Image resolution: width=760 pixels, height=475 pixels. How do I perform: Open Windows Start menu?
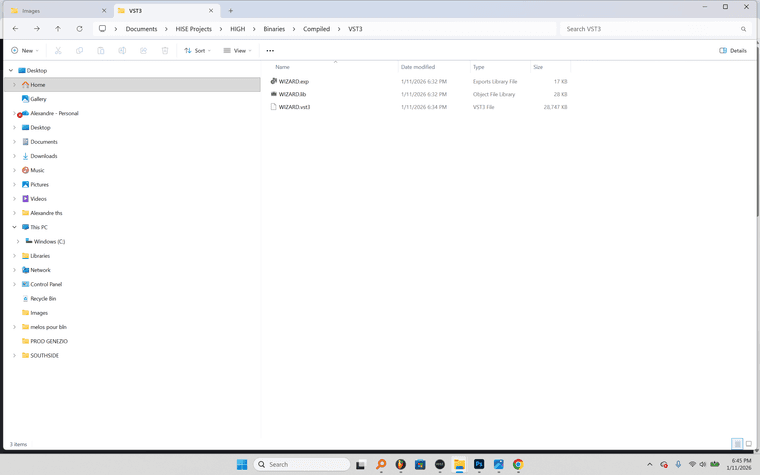(242, 464)
